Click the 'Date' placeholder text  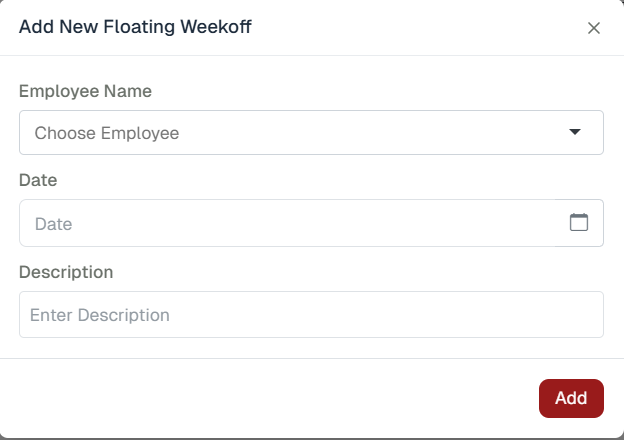click(x=54, y=224)
